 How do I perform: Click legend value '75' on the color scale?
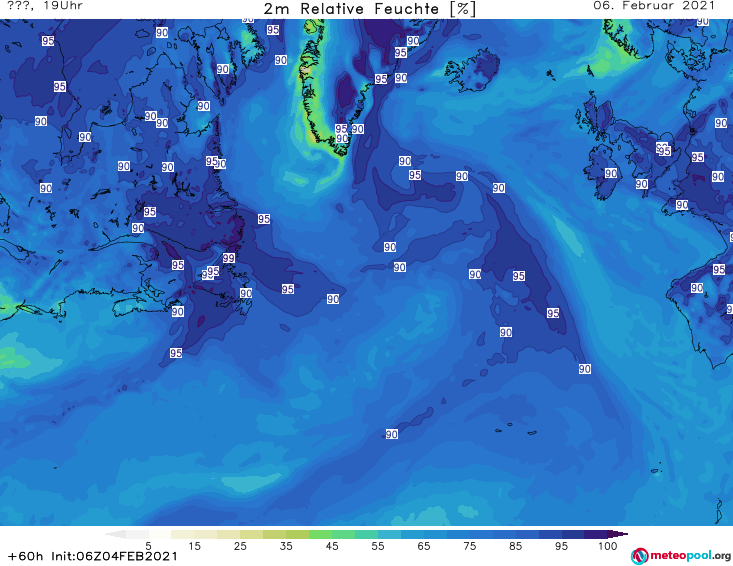pyautogui.click(x=469, y=546)
